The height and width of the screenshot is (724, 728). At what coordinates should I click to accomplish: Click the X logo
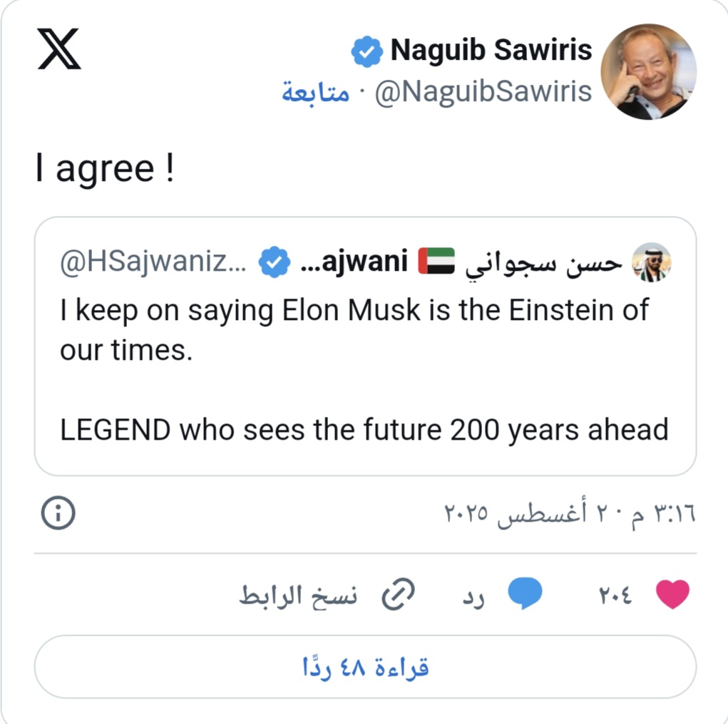pyautogui.click(x=58, y=49)
